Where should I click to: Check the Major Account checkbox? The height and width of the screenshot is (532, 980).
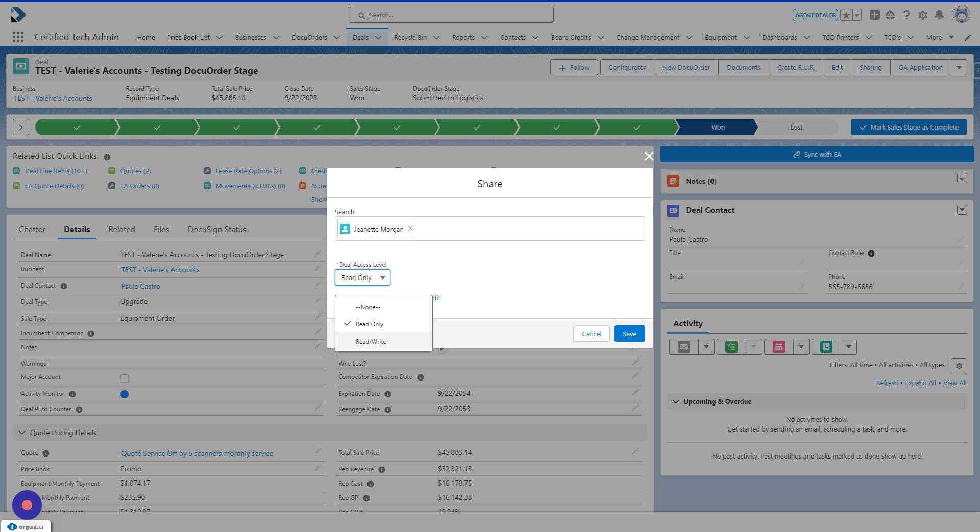[125, 378]
